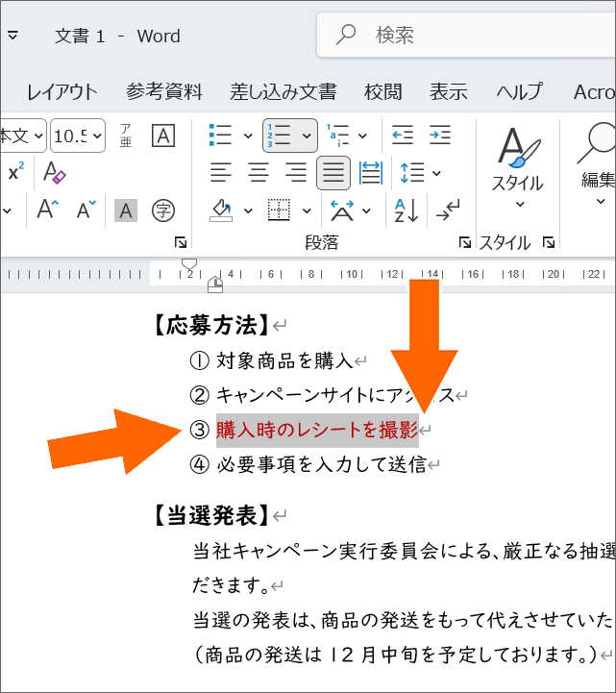Click the Asian layout character scaling icon
Screen dimensions: 616x693
[x=342, y=210]
